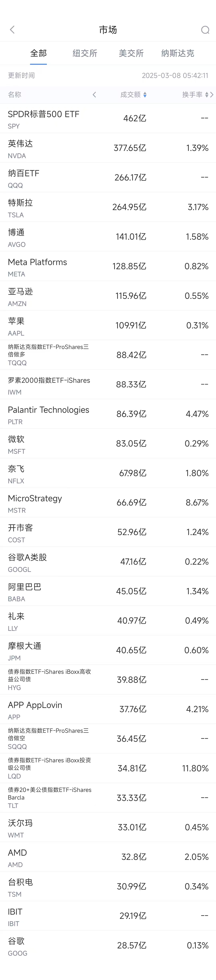Viewport: 216px width, 980px height.
Task: Open APP AppLovin row
Action: pyautogui.click(x=108, y=709)
